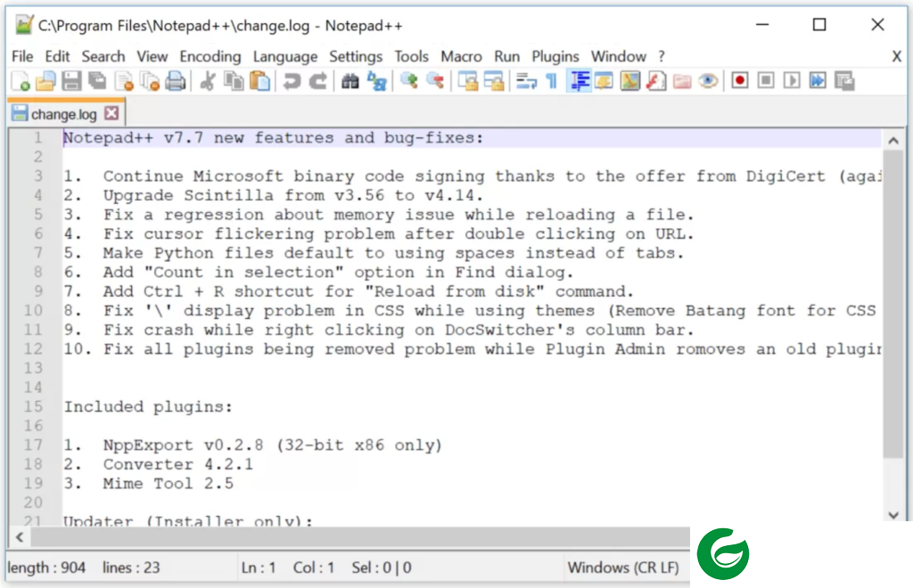Open the Search menu
Image resolution: width=913 pixels, height=588 pixels.
pos(103,56)
